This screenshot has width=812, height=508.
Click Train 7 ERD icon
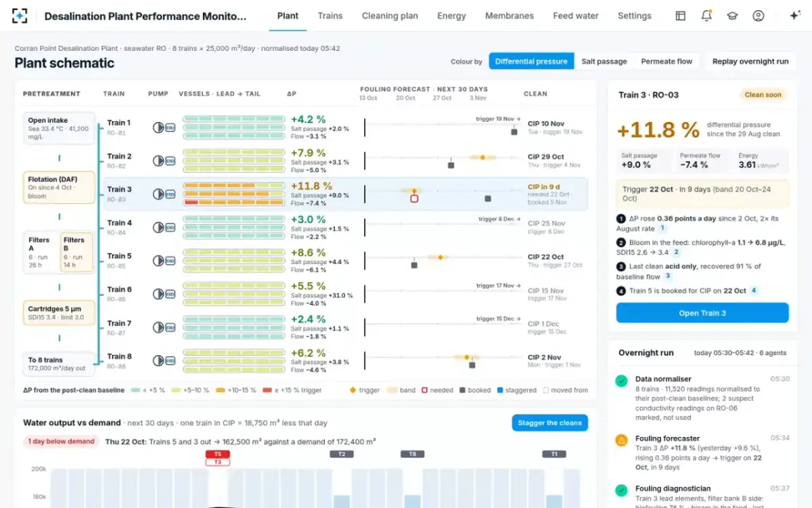170,327
